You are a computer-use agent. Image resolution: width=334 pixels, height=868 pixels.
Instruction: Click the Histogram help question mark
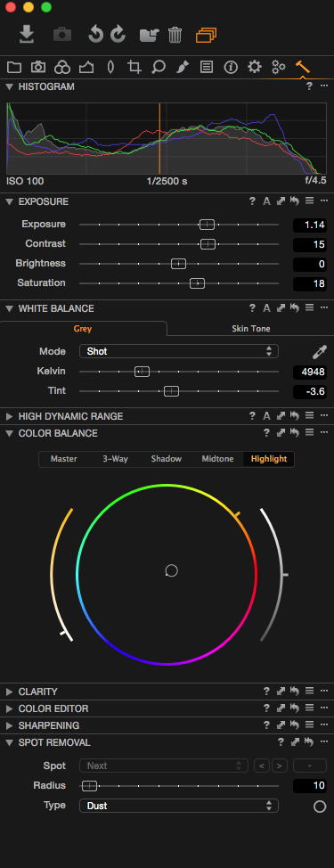tap(310, 86)
